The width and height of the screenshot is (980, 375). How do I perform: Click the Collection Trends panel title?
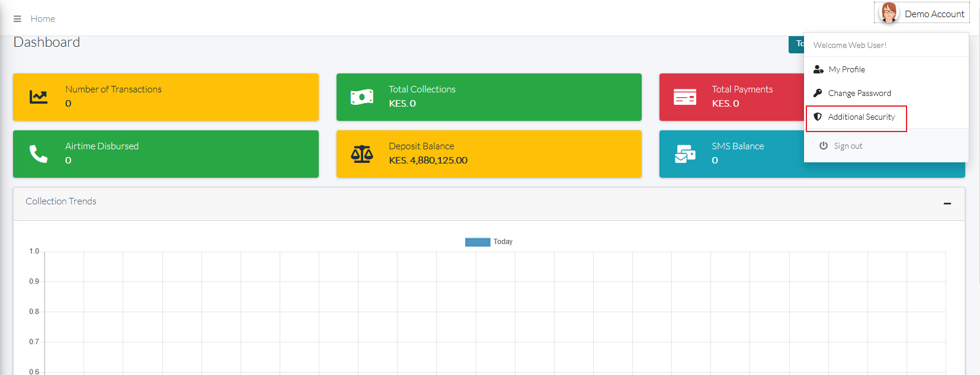click(x=61, y=201)
